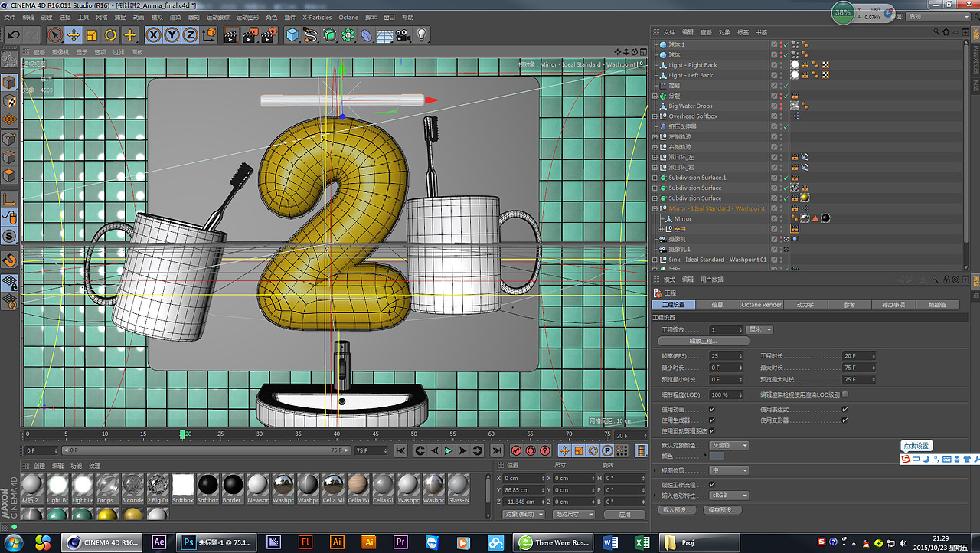Activate the Move tool in top toolbar
Image resolution: width=980 pixels, height=553 pixels.
coord(73,34)
